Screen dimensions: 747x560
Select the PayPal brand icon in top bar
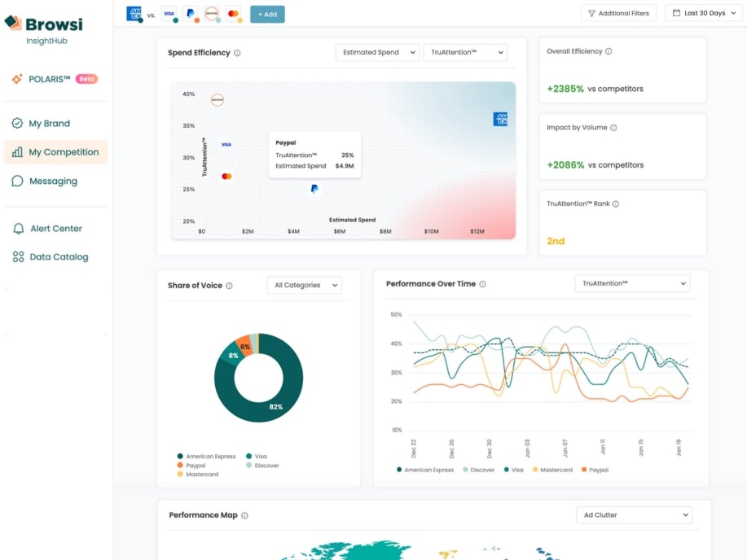tap(191, 13)
